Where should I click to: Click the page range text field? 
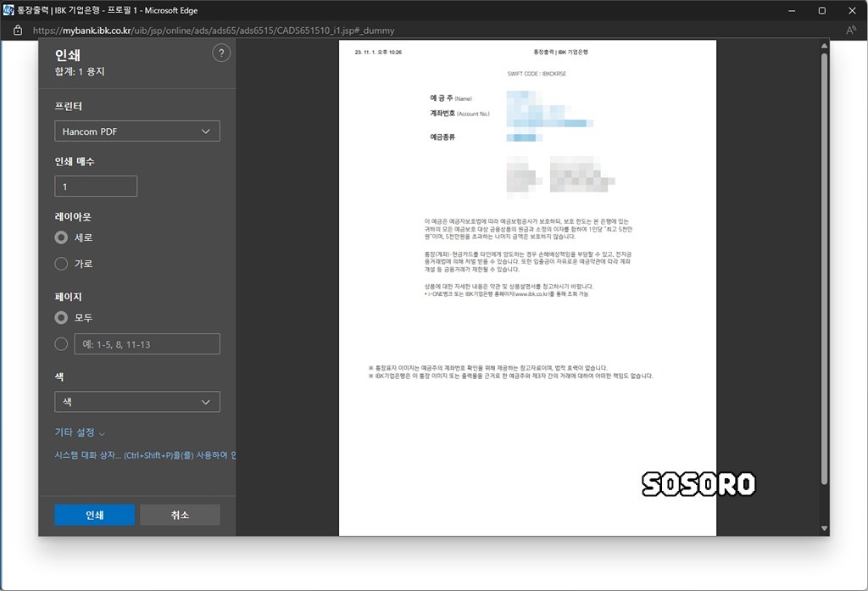[x=147, y=344]
